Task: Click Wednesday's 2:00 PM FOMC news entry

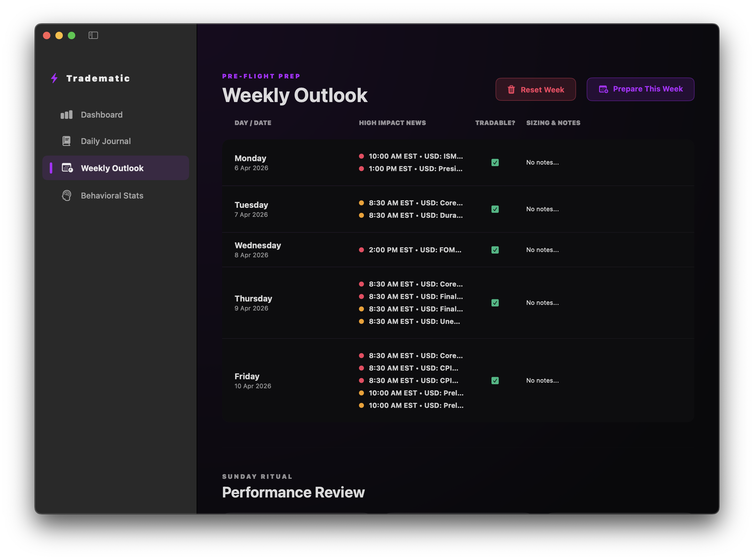Action: click(x=414, y=250)
